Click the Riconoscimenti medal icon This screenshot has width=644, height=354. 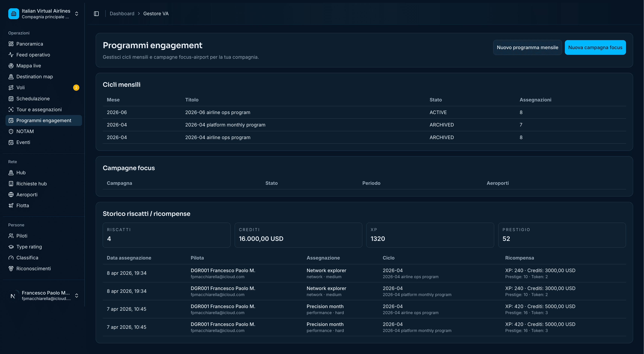click(x=11, y=269)
